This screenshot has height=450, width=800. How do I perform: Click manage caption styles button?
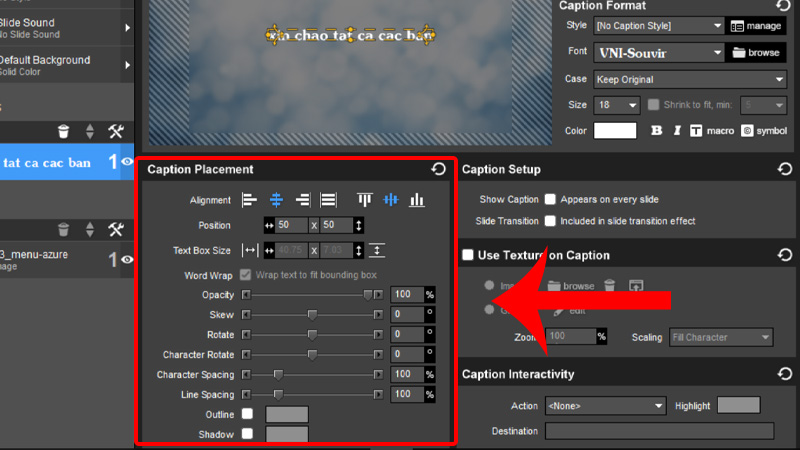pos(756,26)
